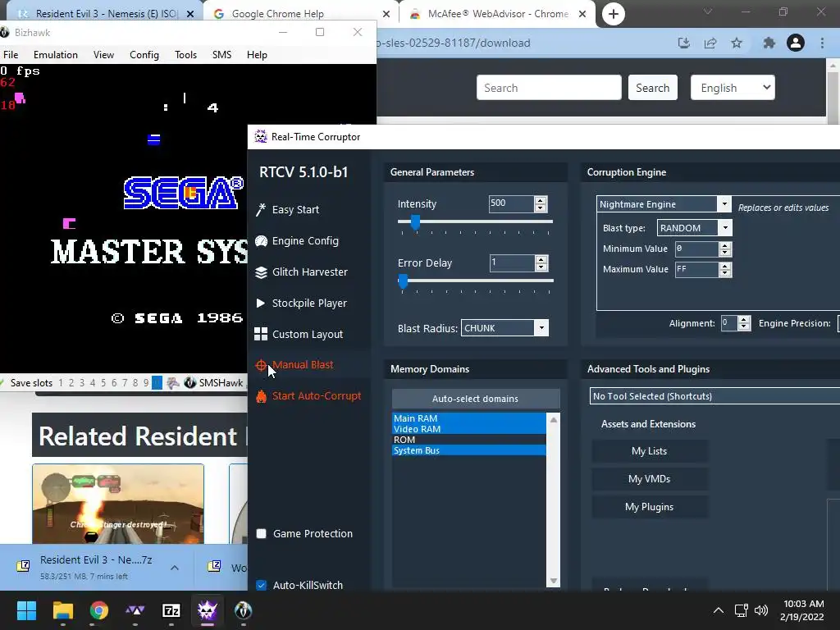
Task: Open My VMDs button
Action: coord(650,479)
